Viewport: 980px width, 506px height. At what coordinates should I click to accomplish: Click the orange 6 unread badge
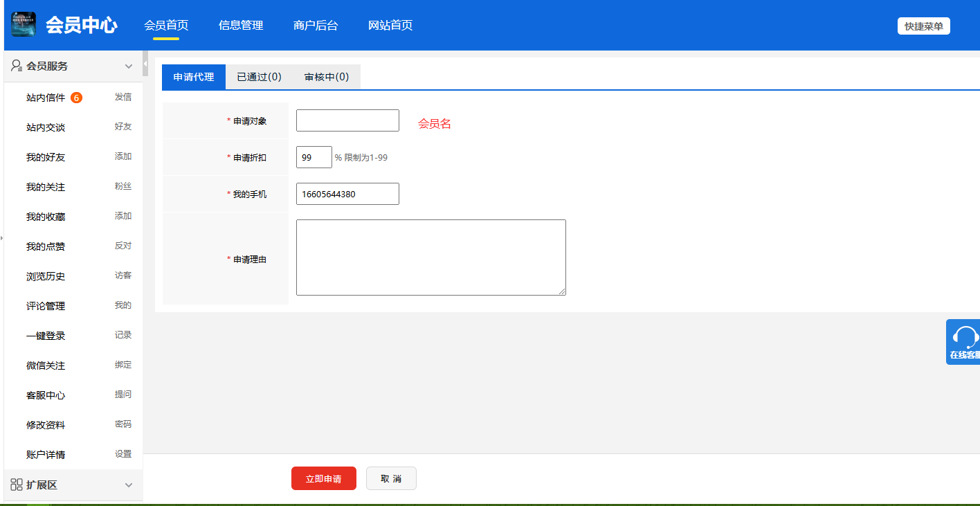pyautogui.click(x=76, y=98)
